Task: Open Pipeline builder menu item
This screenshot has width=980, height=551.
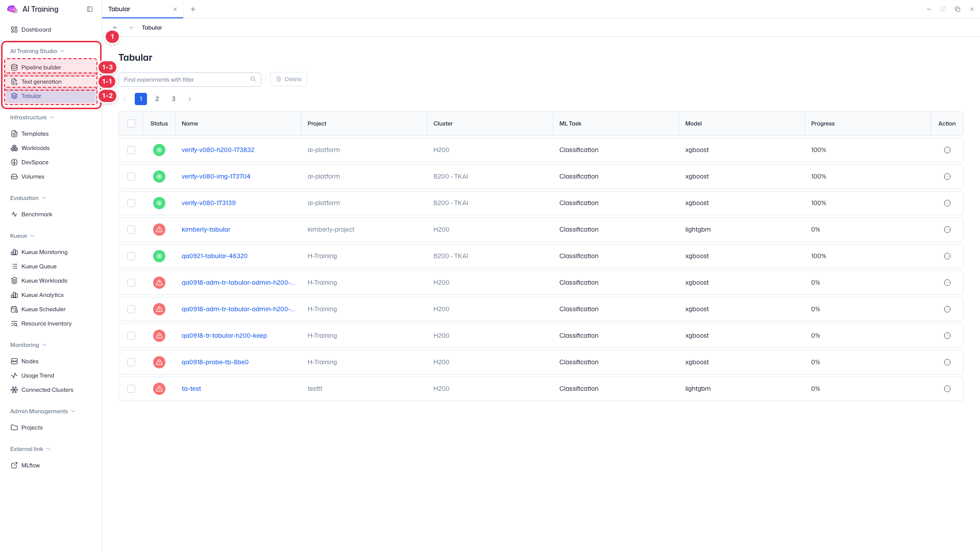Action: point(51,67)
